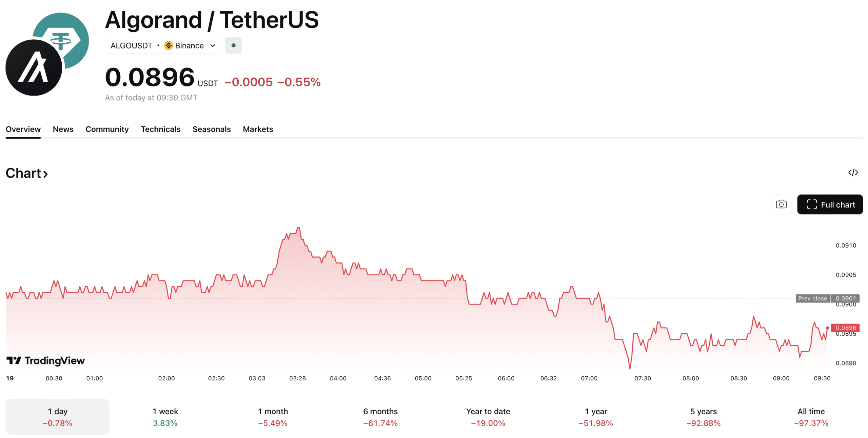Image resolution: width=868 pixels, height=438 pixels.
Task: Switch to the All time range
Action: click(811, 417)
